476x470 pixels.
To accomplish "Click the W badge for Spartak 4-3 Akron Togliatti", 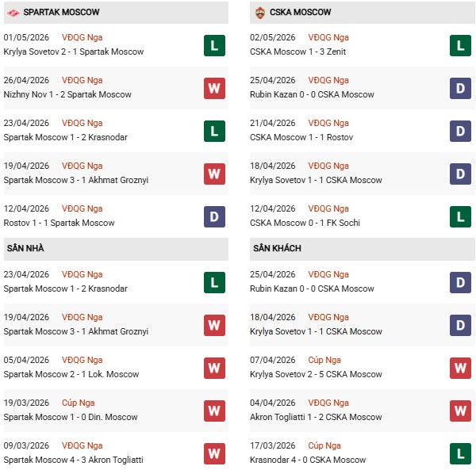I will pyautogui.click(x=214, y=454).
